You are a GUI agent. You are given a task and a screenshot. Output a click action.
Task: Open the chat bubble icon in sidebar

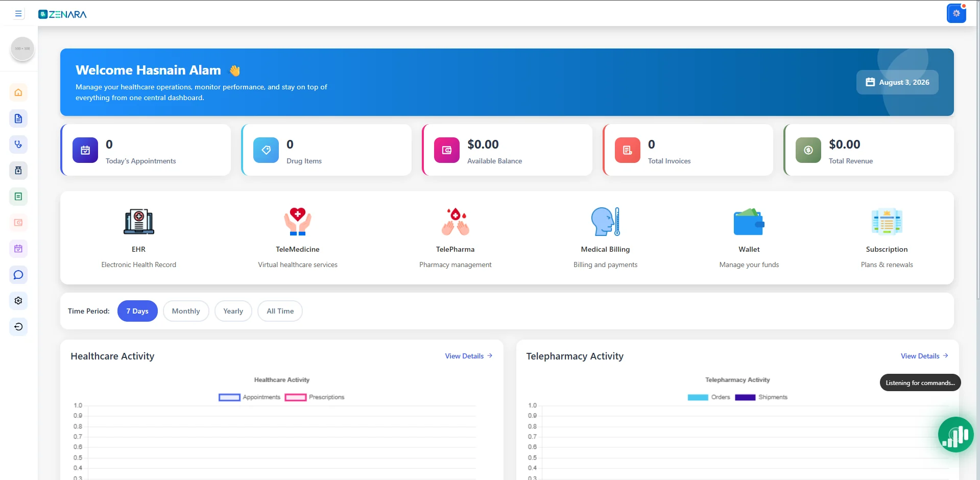pos(18,275)
